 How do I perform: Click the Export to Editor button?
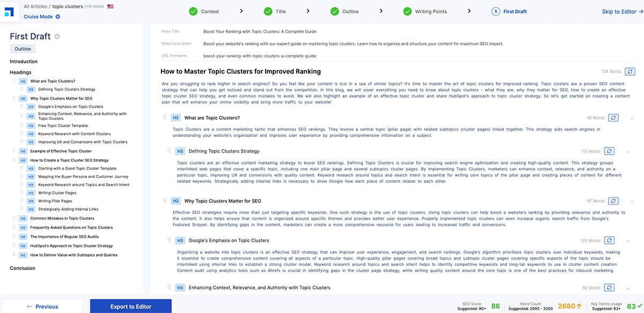(130, 307)
